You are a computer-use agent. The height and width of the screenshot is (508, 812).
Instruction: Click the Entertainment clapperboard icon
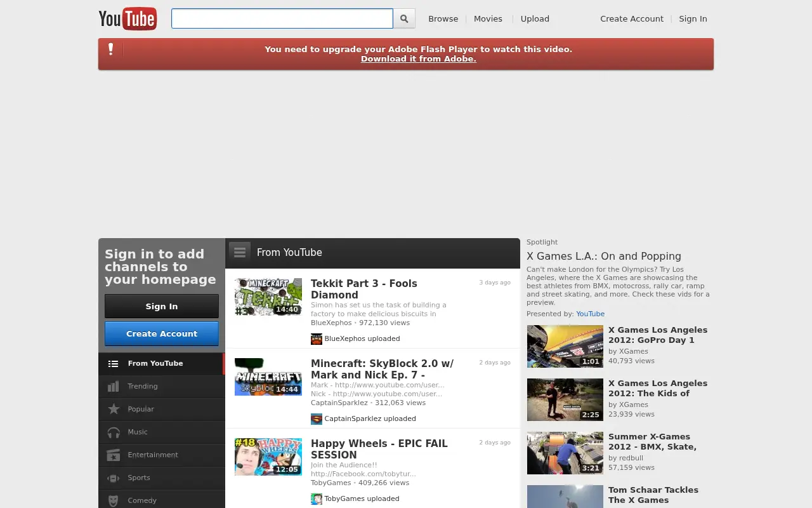coord(114,455)
